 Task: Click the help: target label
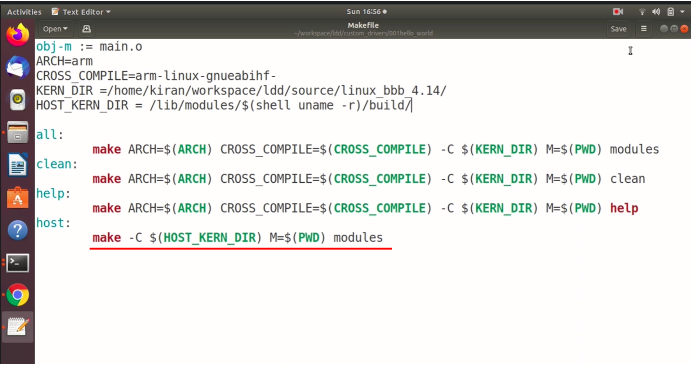(53, 193)
